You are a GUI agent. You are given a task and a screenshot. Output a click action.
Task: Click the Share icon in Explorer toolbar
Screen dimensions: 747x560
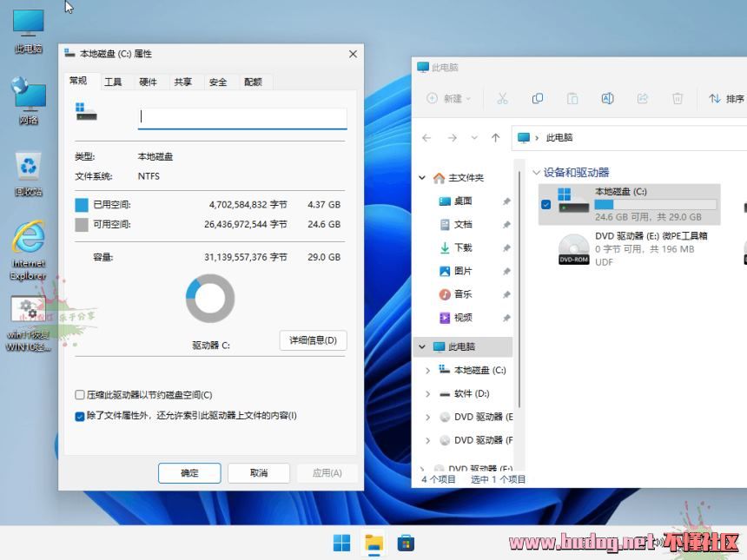click(x=642, y=98)
